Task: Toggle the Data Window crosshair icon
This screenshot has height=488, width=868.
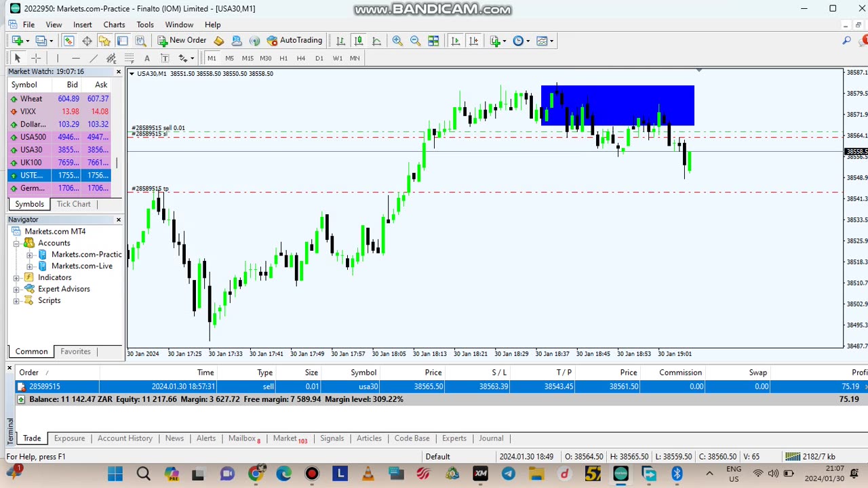Action: point(87,41)
